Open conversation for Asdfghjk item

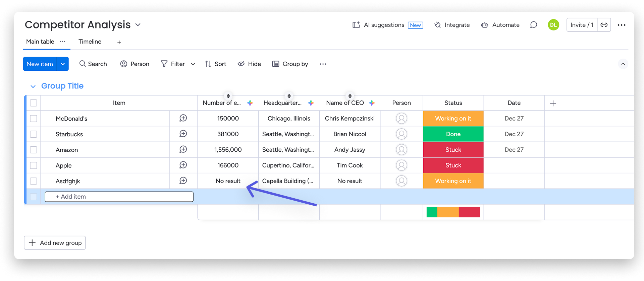pyautogui.click(x=183, y=181)
